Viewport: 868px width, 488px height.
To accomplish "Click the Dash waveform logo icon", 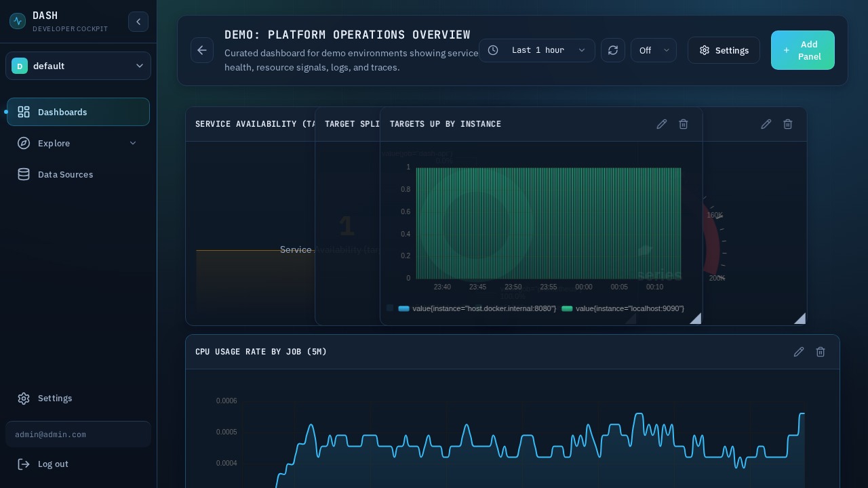I will (x=18, y=21).
